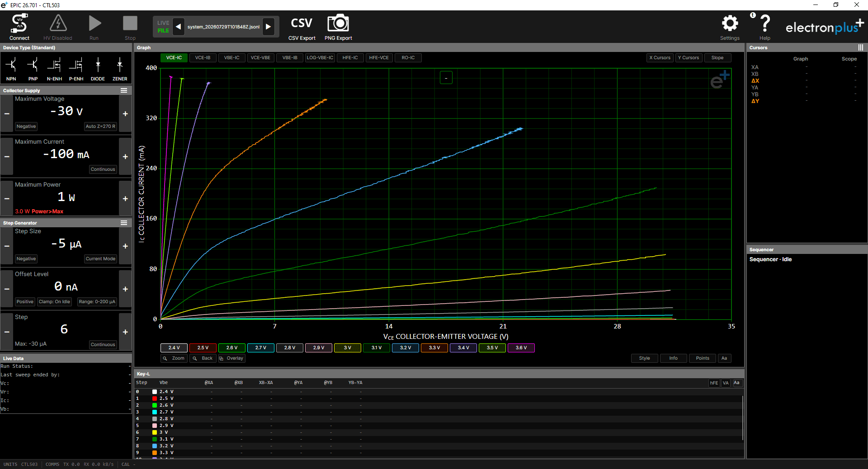Increase the Maximum Power value
868x469 pixels.
pos(125,199)
